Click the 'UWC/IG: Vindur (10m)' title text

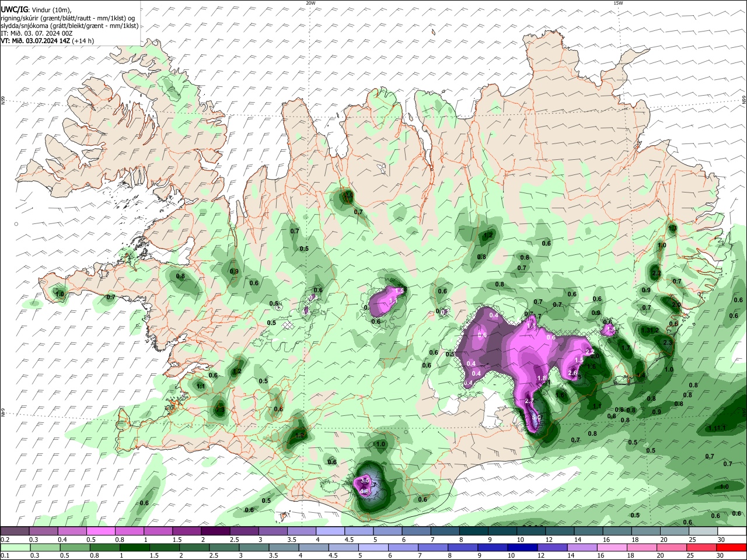click(x=36, y=9)
